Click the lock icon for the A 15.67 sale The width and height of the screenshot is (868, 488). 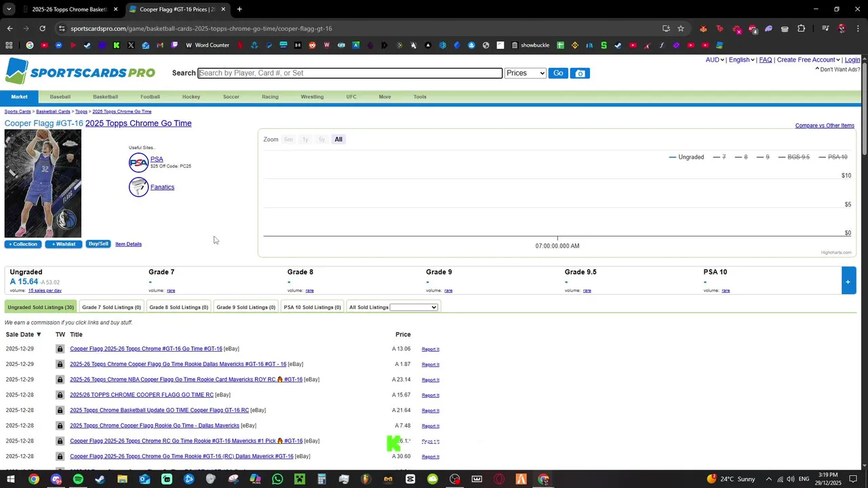[x=60, y=395]
